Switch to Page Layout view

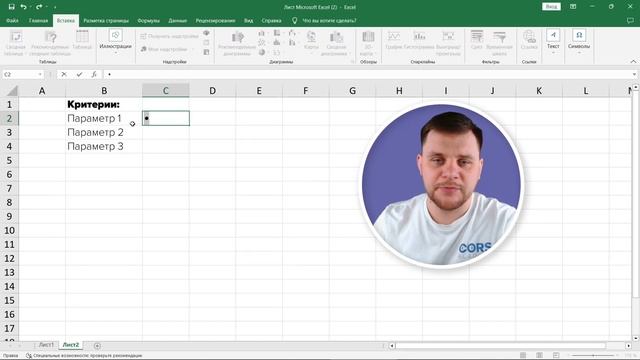(x=539, y=356)
